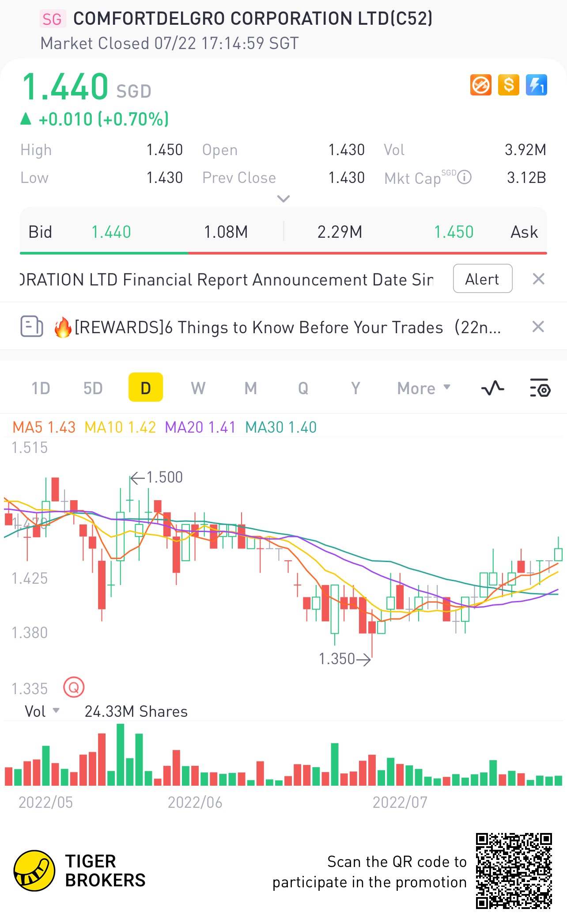Tap the bid size 1.08M
This screenshot has width=567, height=924.
(226, 232)
